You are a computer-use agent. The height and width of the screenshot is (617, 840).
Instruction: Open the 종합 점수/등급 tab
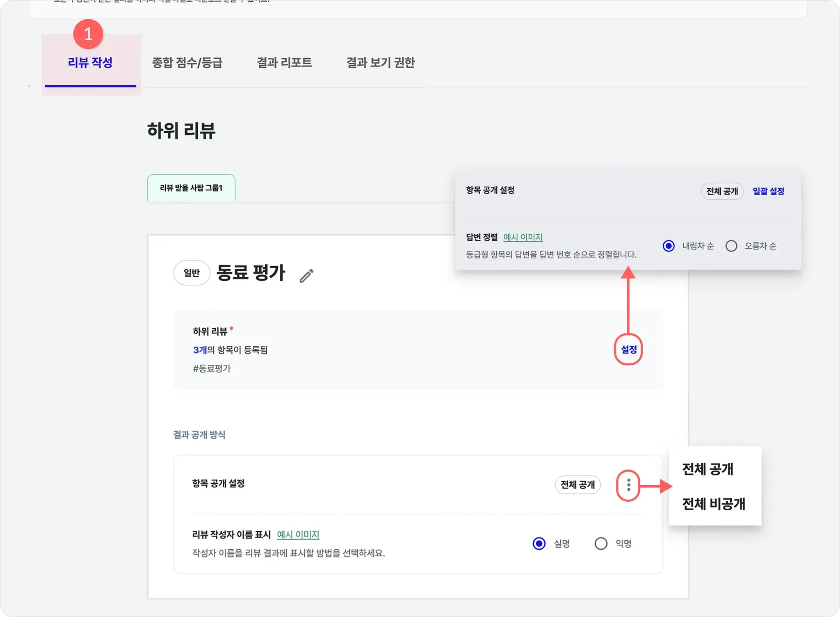[187, 63]
